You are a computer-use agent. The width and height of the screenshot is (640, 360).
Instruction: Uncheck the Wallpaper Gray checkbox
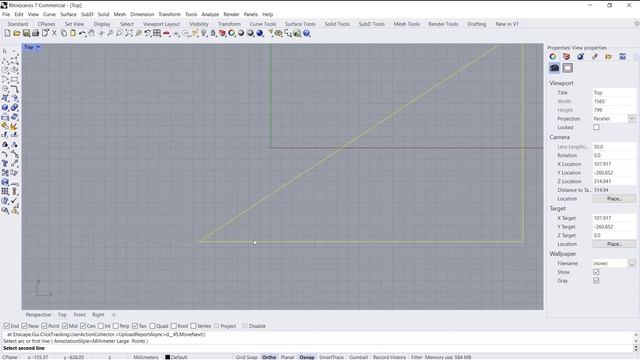(596, 280)
